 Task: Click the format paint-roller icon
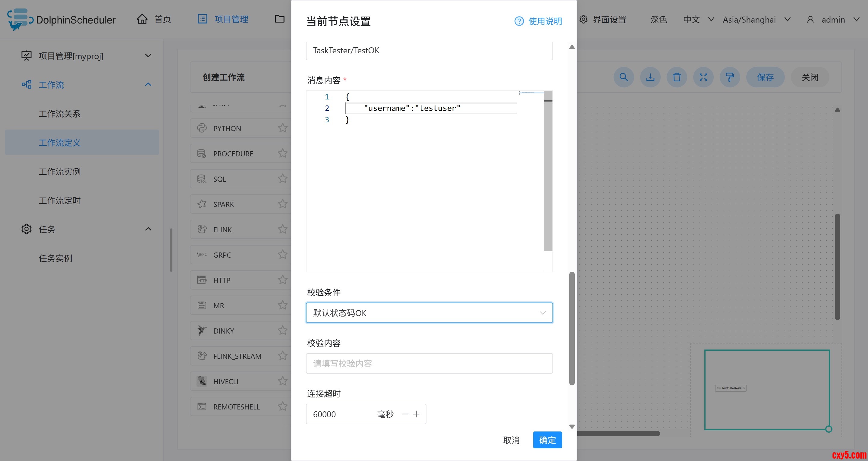pos(730,77)
